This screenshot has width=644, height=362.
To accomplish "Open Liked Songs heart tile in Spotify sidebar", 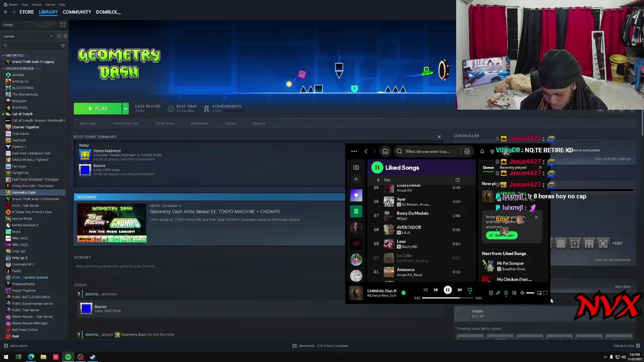I will tap(356, 195).
